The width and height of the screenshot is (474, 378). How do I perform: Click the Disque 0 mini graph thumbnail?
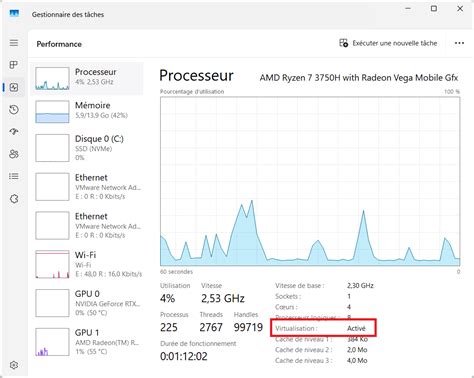pos(52,148)
